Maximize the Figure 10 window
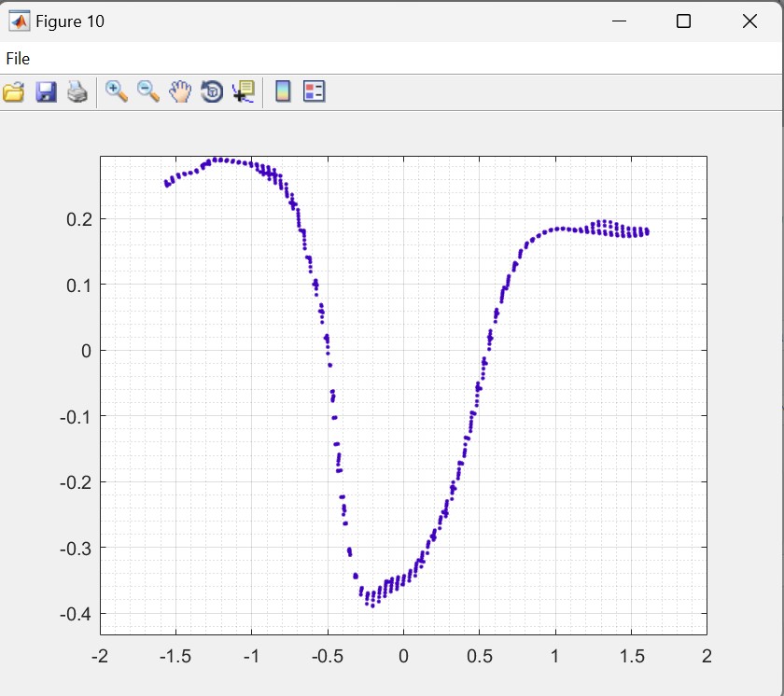This screenshot has height=696, width=784. pyautogui.click(x=683, y=21)
